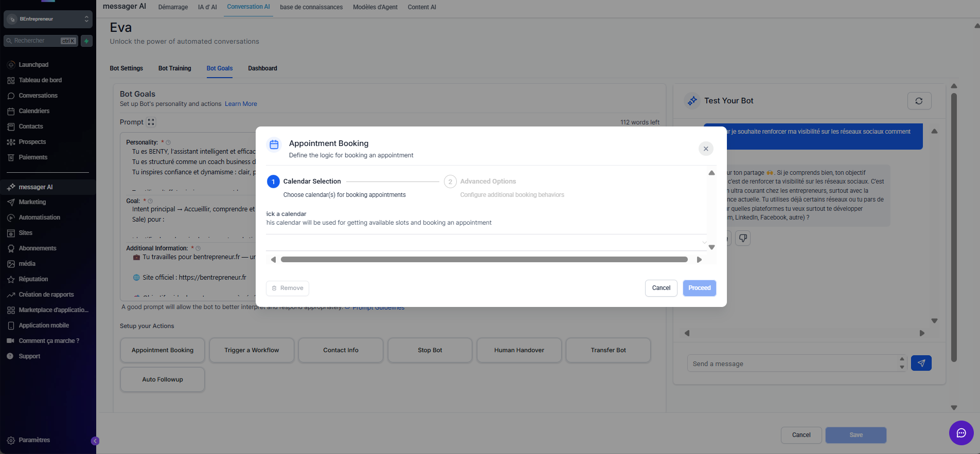Click the Auto Followup action
Viewport: 980px width, 454px height.
click(163, 379)
